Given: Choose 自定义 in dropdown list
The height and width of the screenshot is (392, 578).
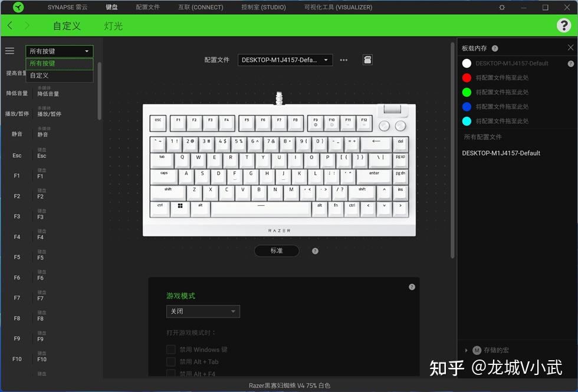Looking at the screenshot, I should coord(60,75).
